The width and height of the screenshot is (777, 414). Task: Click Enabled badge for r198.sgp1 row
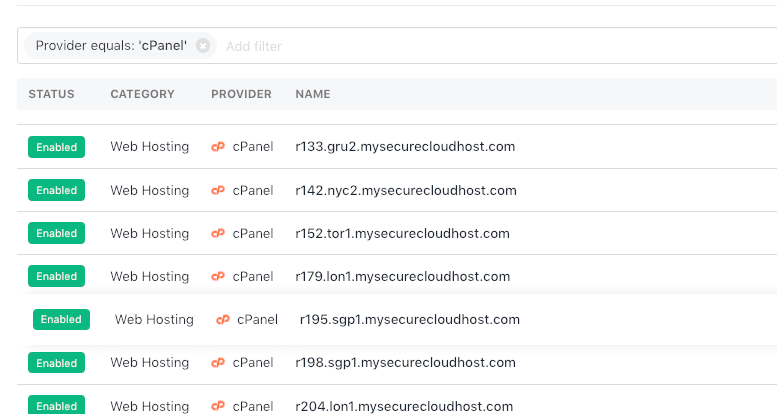56,363
